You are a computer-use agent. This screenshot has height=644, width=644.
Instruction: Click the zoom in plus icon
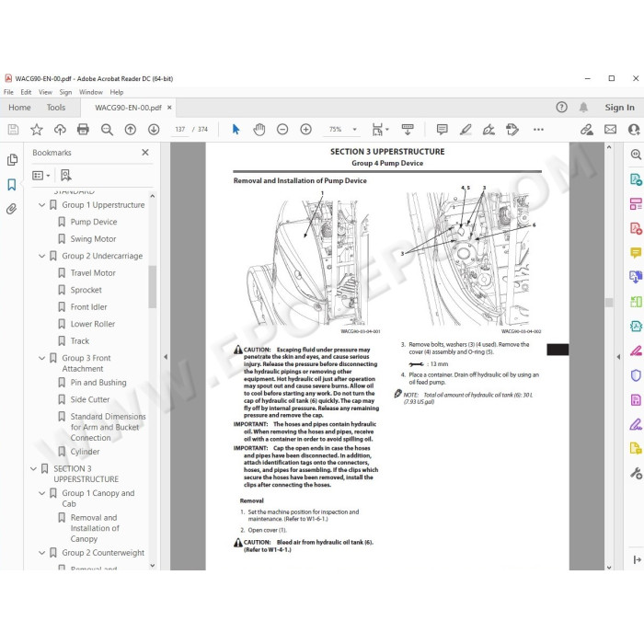pyautogui.click(x=305, y=130)
